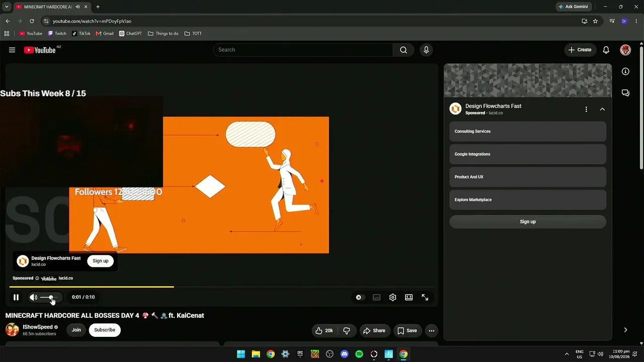This screenshot has height=362, width=644.
Task: Open the Gmail bookmark
Action: tap(105, 34)
